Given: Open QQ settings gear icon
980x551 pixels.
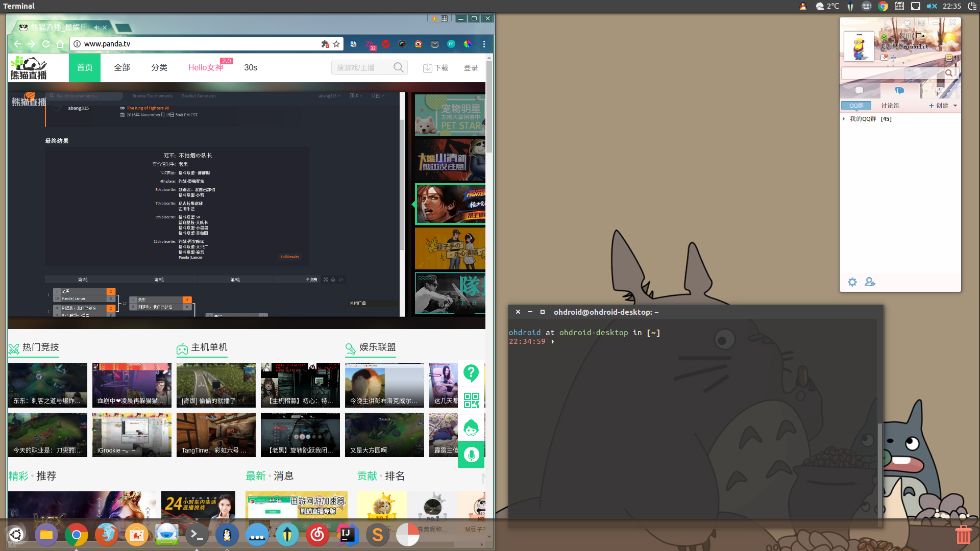Looking at the screenshot, I should pos(852,282).
